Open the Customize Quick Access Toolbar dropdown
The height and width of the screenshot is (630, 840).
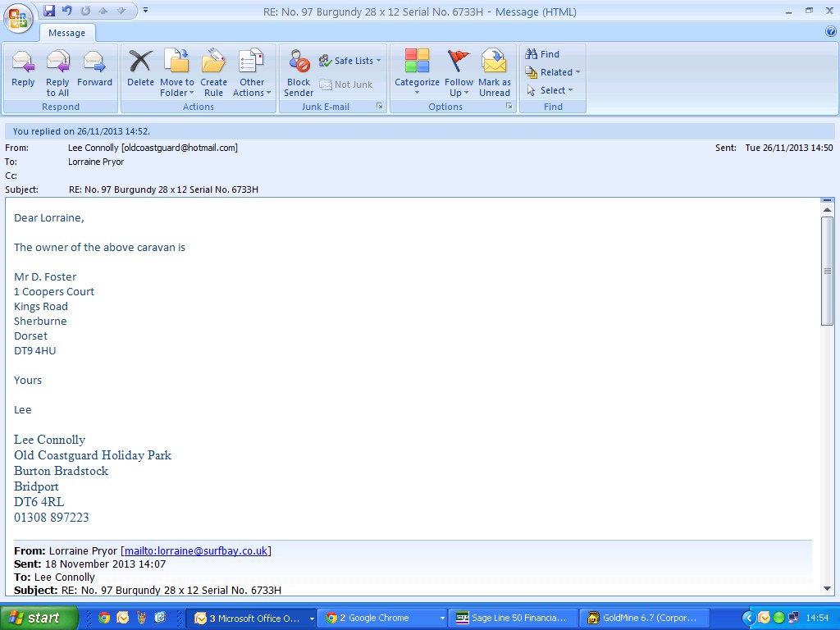tap(145, 10)
